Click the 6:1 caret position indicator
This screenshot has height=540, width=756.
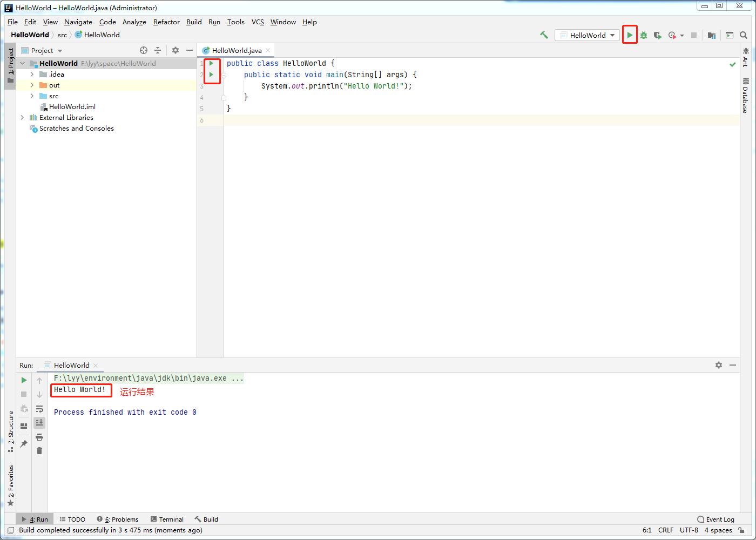pos(647,530)
